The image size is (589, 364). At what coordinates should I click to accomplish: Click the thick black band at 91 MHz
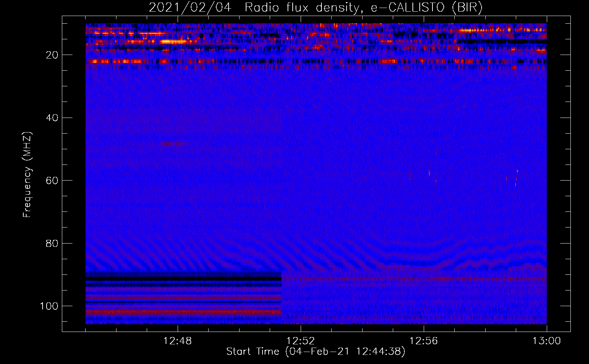point(183,278)
